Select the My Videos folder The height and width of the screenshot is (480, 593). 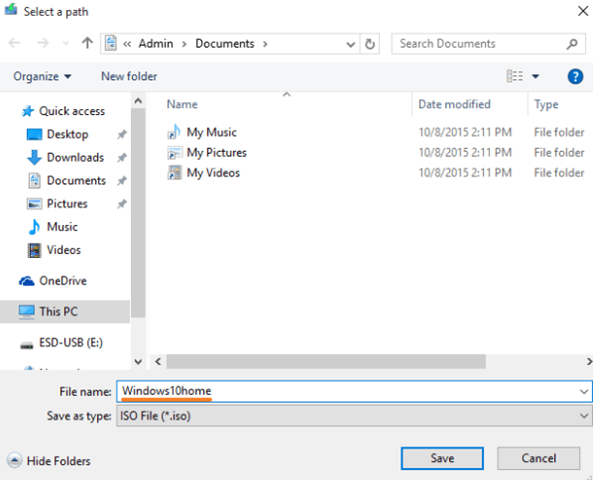tap(203, 173)
